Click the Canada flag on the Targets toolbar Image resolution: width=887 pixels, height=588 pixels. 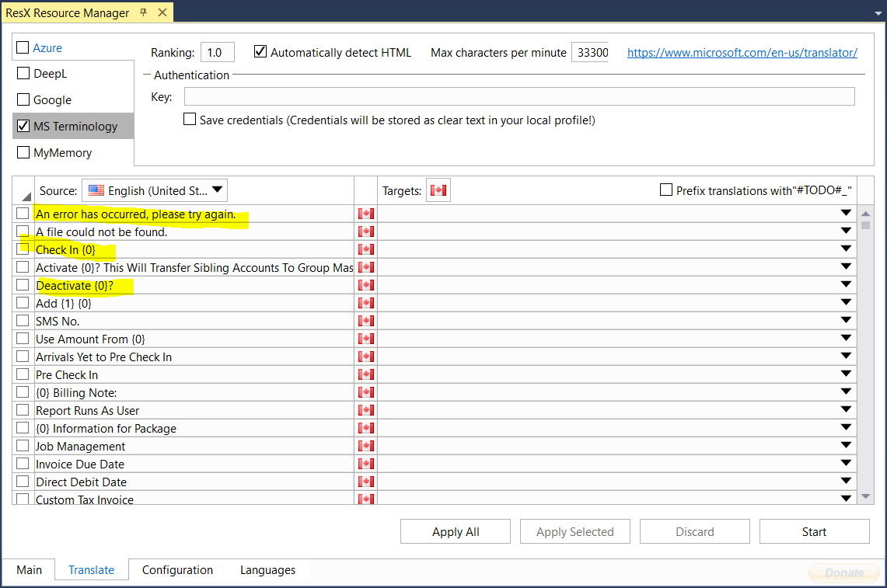[x=438, y=190]
